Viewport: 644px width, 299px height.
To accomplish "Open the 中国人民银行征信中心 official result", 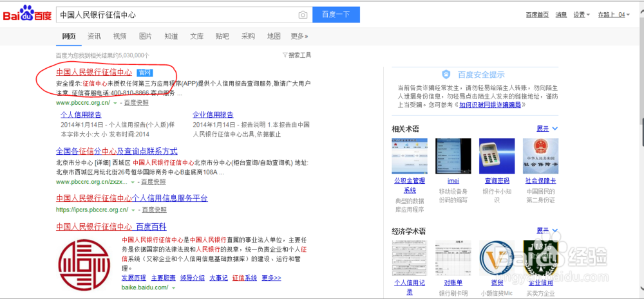I will pos(94,73).
